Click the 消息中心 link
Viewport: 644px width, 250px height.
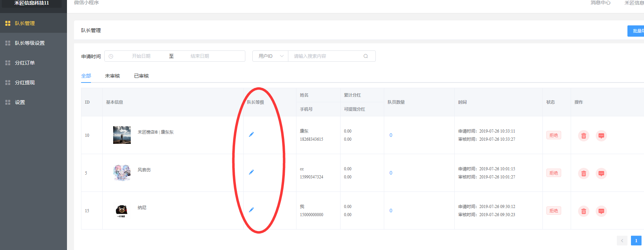[x=600, y=3]
